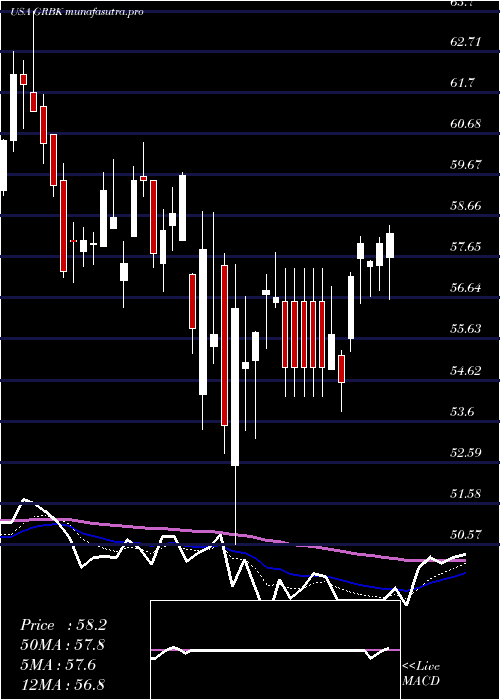Click the 12MA : 56.8 readout
Viewport: 500px width, 700px height.
coord(63,684)
